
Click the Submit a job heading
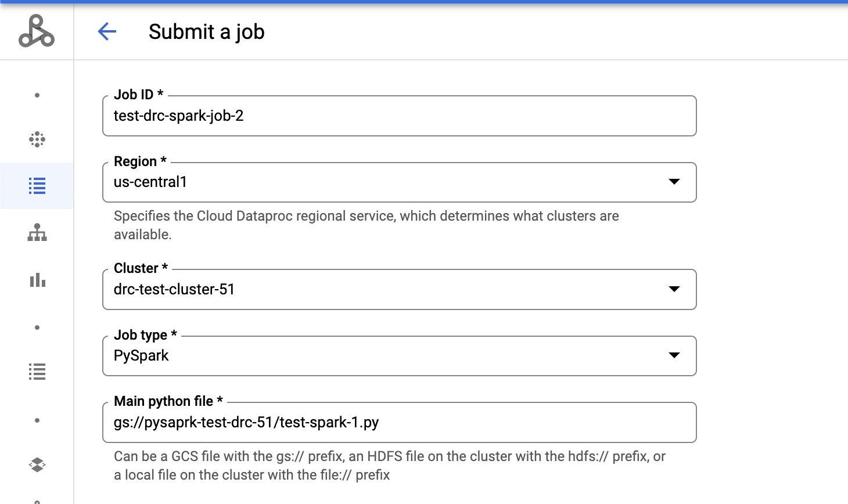coord(206,31)
